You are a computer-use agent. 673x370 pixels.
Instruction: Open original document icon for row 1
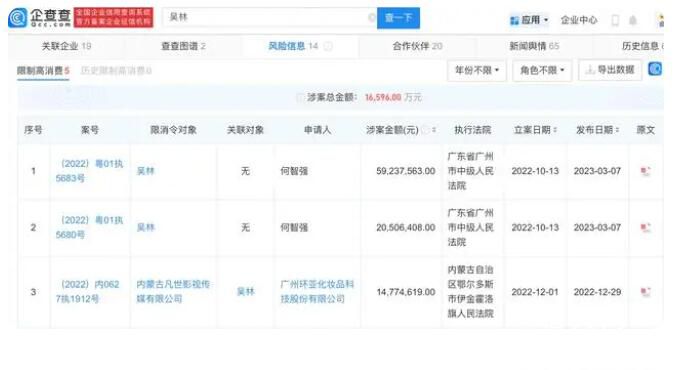(x=646, y=171)
